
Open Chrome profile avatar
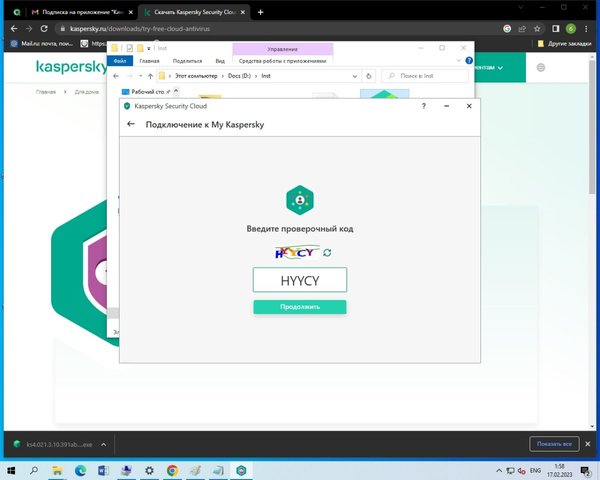coord(571,29)
